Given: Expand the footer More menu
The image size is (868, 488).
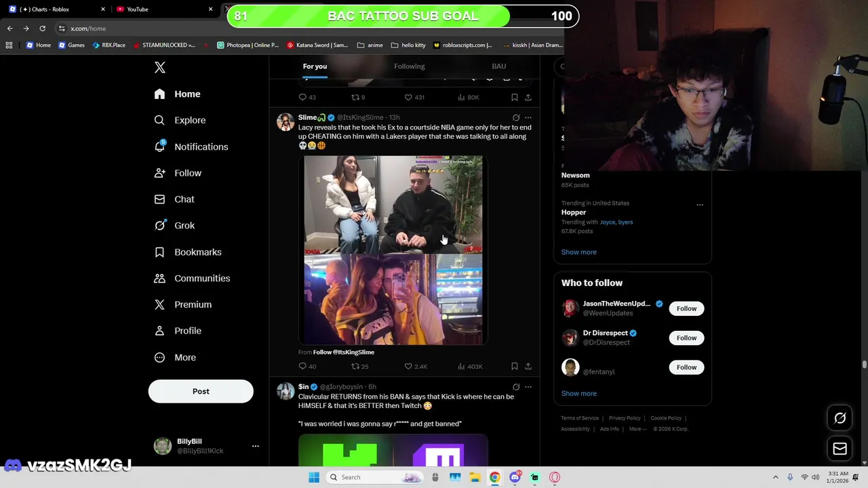Looking at the screenshot, I should pos(637,429).
